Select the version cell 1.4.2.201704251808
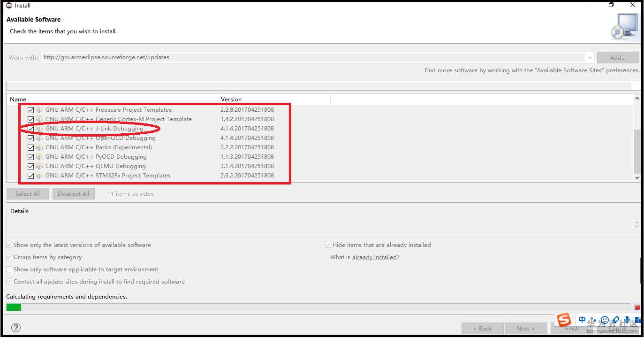 pyautogui.click(x=247, y=119)
